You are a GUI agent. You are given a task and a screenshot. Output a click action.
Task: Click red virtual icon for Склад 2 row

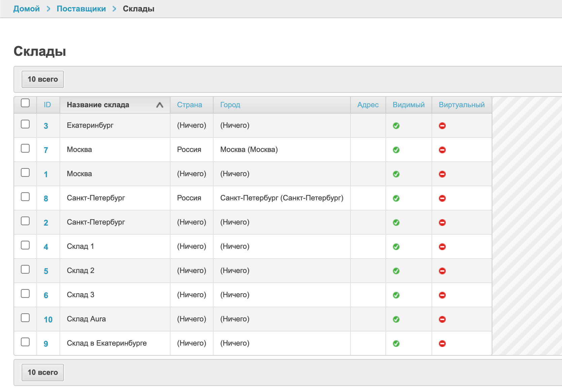442,271
